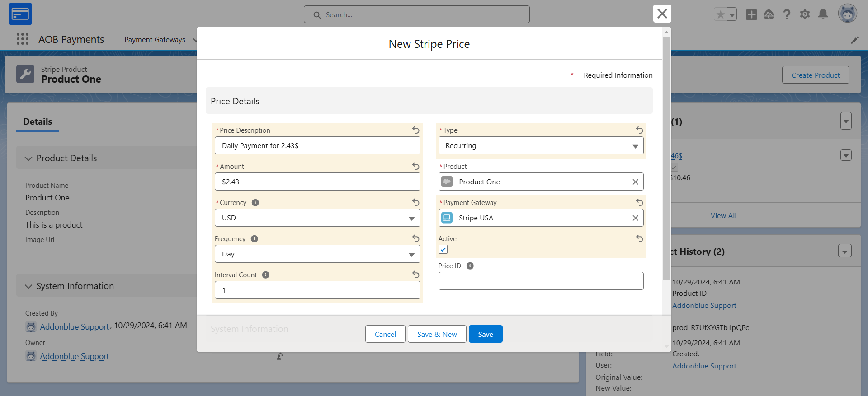Undo changes to the Type field
Screen dimensions: 868x396
[x=639, y=130]
